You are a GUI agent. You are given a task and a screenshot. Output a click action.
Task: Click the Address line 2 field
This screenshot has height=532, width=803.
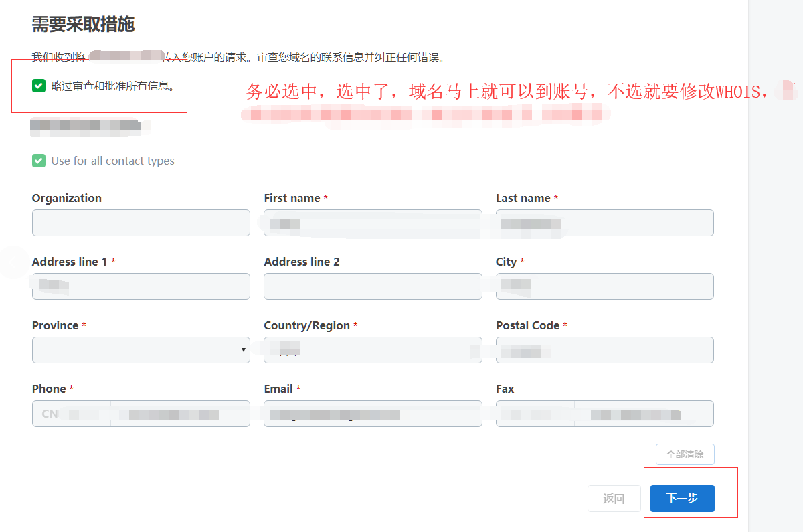pyautogui.click(x=373, y=286)
